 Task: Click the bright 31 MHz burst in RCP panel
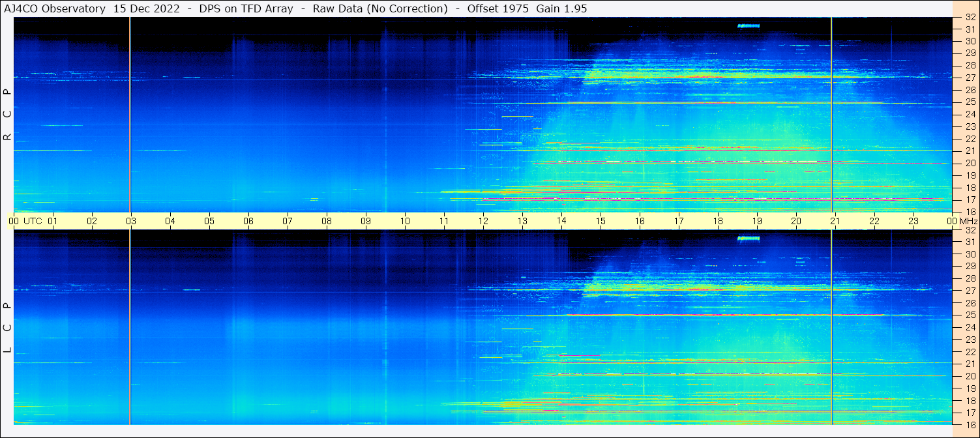[x=749, y=26]
